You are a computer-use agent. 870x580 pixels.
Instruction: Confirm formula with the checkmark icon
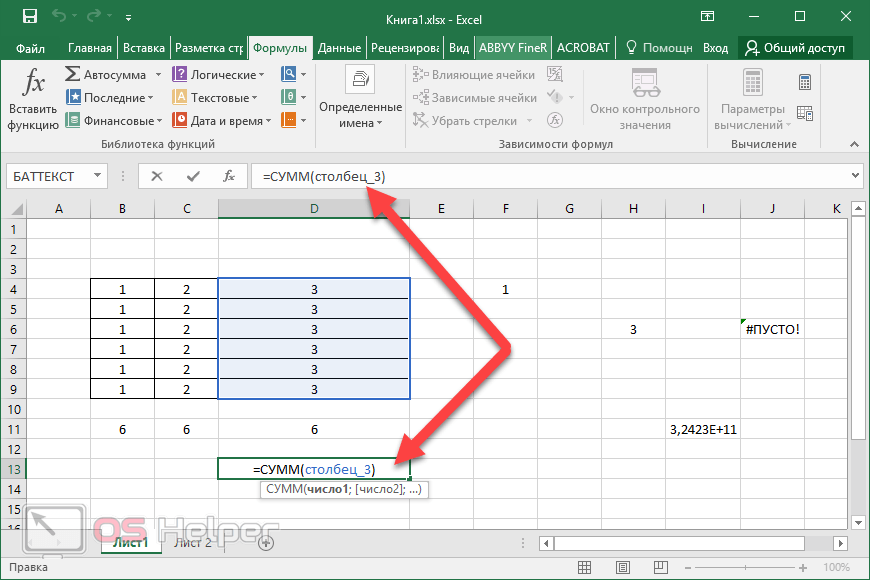pos(193,176)
